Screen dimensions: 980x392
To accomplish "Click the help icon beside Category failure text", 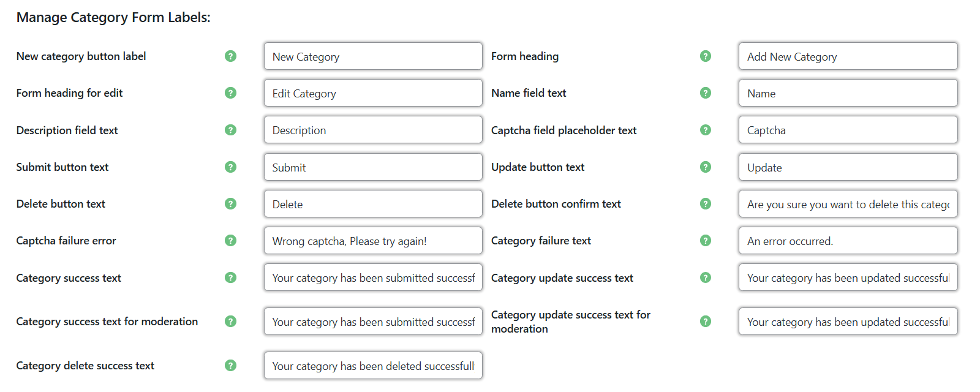I will click(x=706, y=240).
